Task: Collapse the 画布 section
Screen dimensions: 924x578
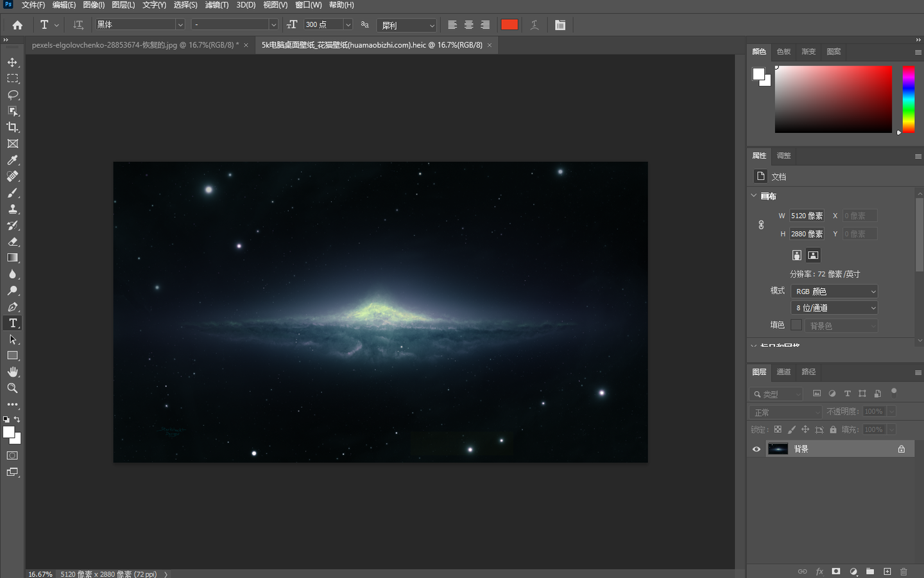Action: 754,196
